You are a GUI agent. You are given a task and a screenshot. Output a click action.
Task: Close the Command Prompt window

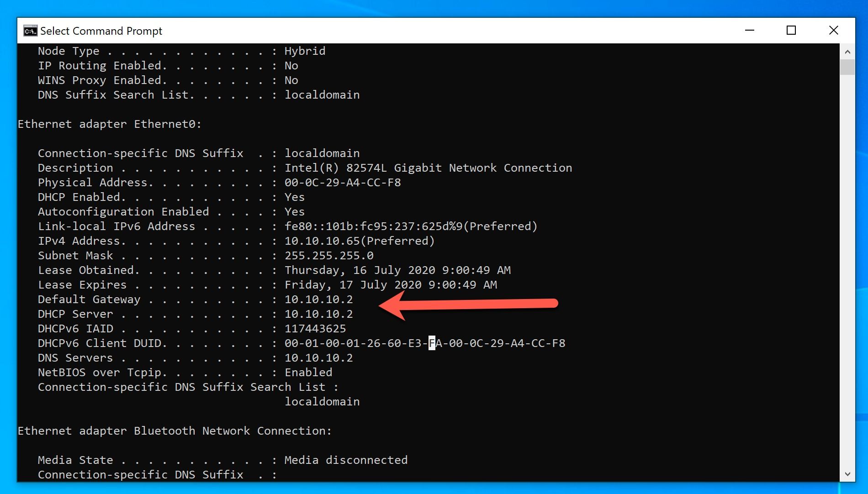[x=833, y=31]
